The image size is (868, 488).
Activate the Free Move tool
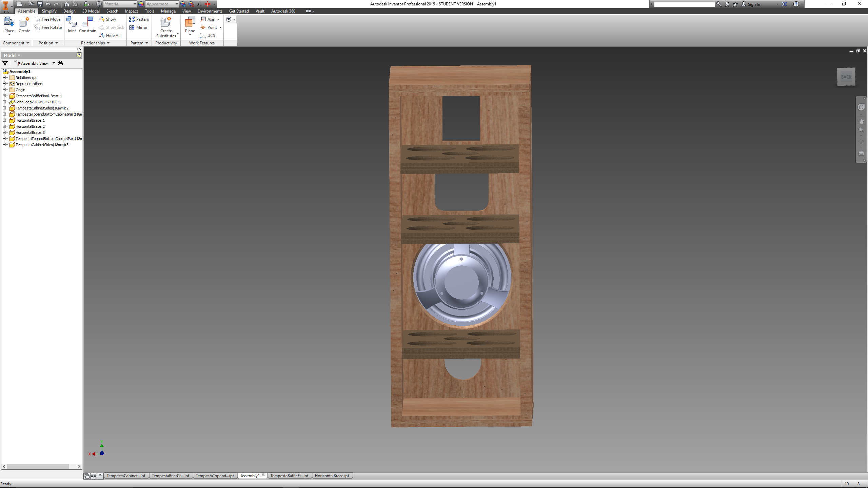[x=48, y=19]
